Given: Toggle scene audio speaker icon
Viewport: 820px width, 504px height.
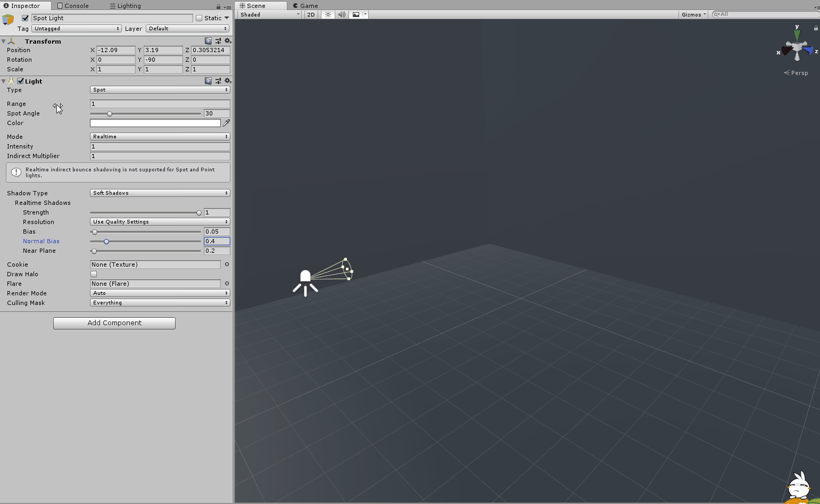Looking at the screenshot, I should coord(342,14).
